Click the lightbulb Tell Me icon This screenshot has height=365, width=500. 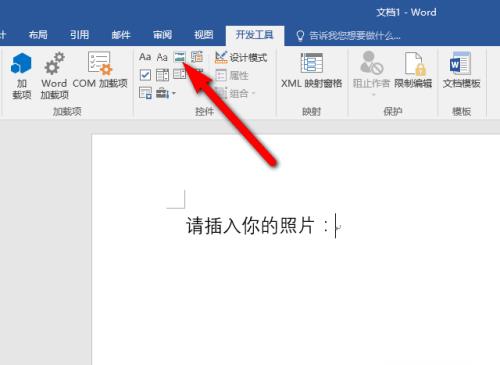click(x=300, y=36)
